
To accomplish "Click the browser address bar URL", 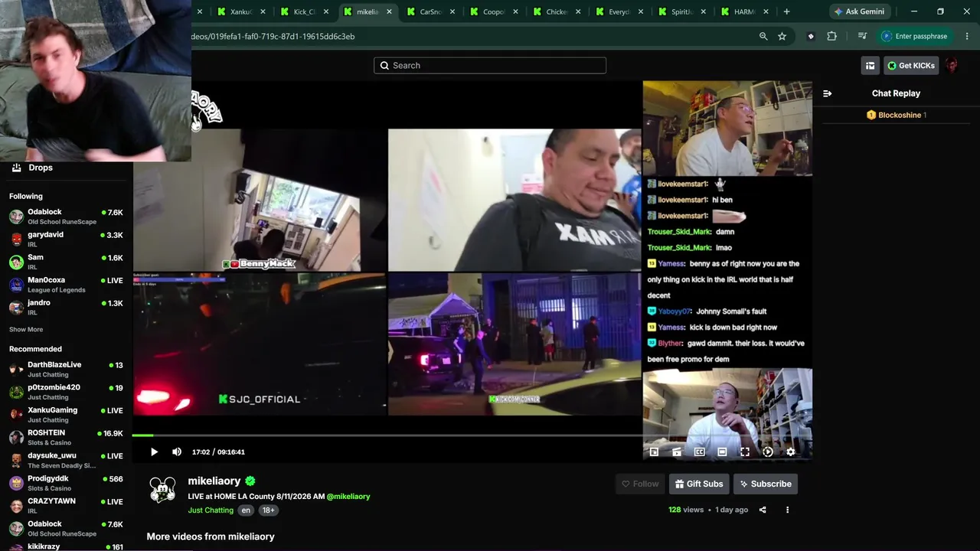I will 274,36.
